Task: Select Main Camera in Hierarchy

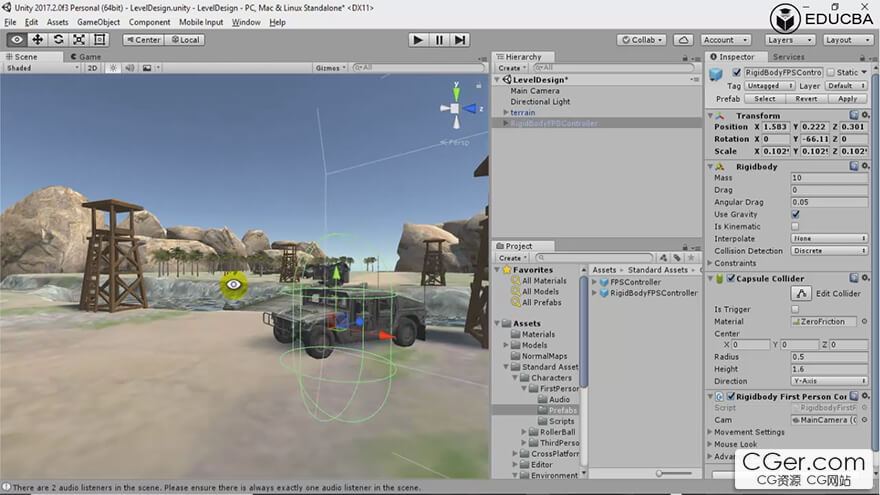Action: [x=535, y=91]
